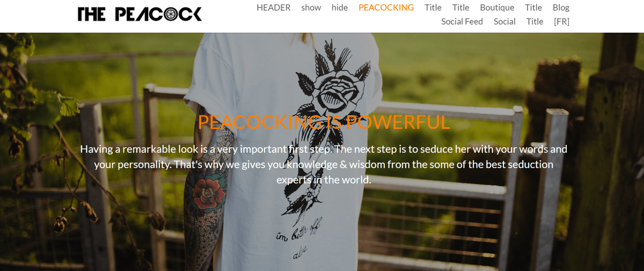Image resolution: width=644 pixels, height=271 pixels.
Task: Open the HEADER menu item
Action: coord(274,8)
